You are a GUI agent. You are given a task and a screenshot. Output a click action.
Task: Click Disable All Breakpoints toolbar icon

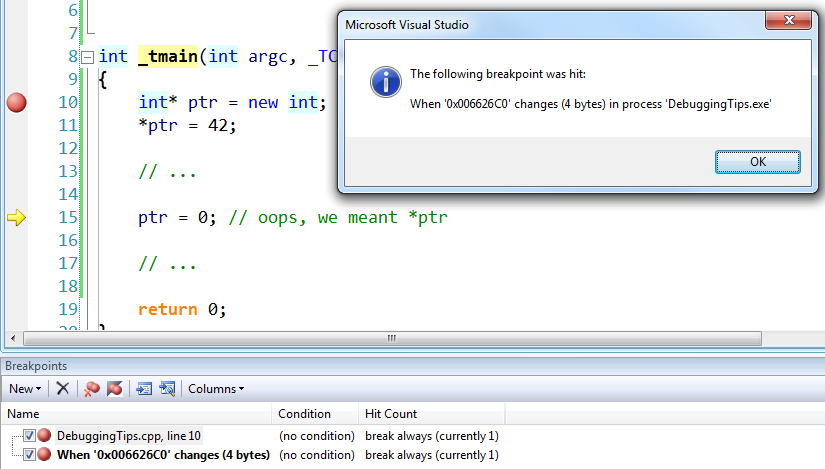tap(115, 388)
